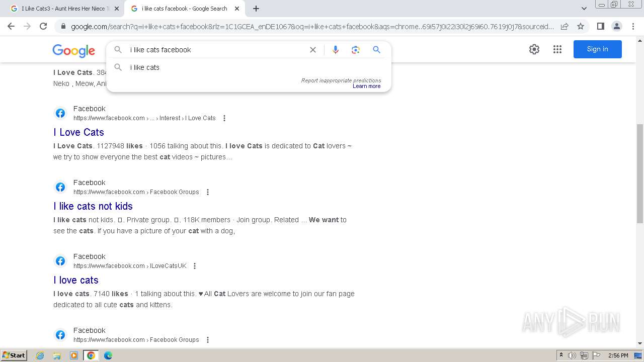Open options for last Facebook Groups result
Image resolution: width=644 pixels, height=362 pixels.
pyautogui.click(x=208, y=340)
